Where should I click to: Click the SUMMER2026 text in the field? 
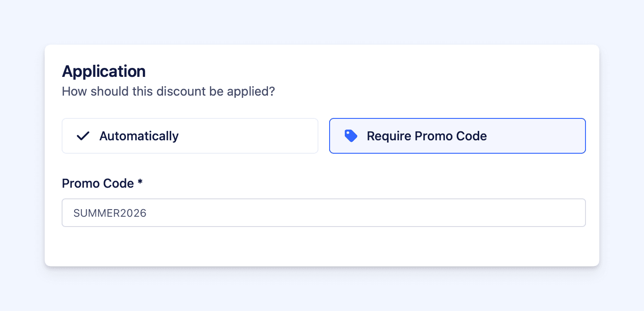click(110, 213)
